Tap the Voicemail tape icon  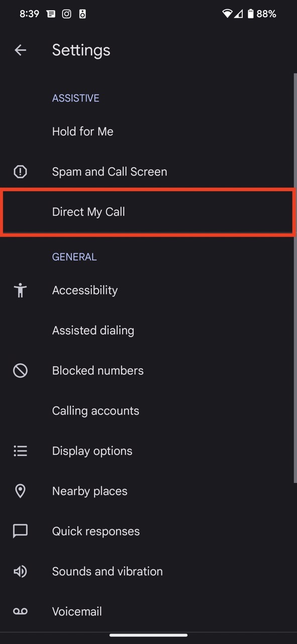[20, 611]
